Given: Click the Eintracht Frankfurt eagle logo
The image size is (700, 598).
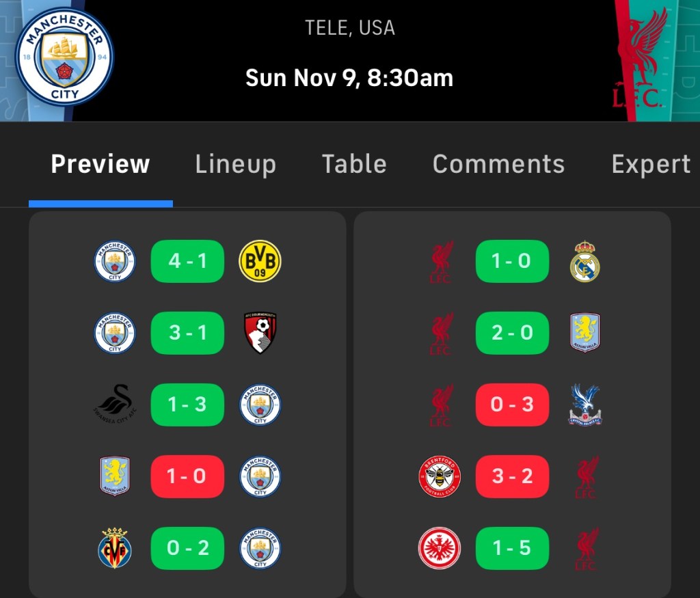Looking at the screenshot, I should 440,548.
